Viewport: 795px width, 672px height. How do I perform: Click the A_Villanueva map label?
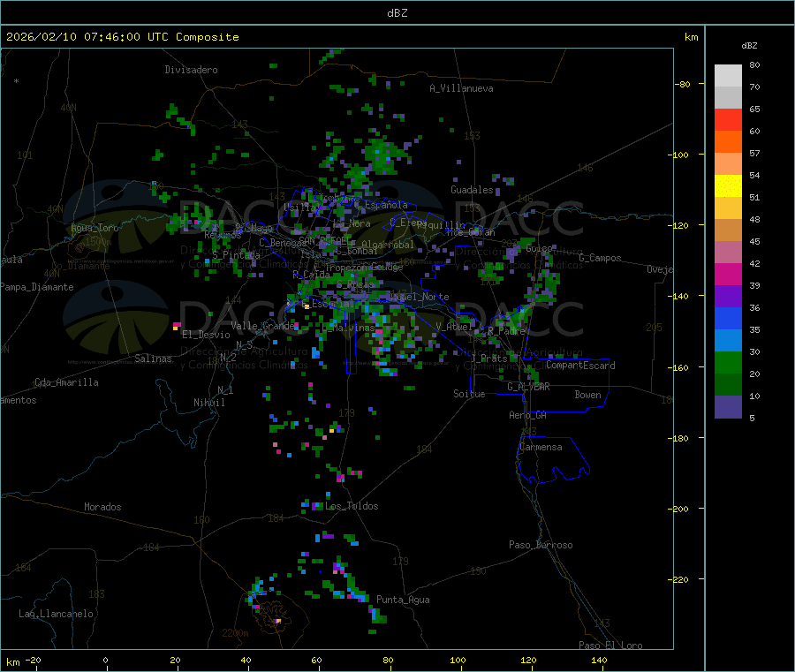pyautogui.click(x=461, y=88)
